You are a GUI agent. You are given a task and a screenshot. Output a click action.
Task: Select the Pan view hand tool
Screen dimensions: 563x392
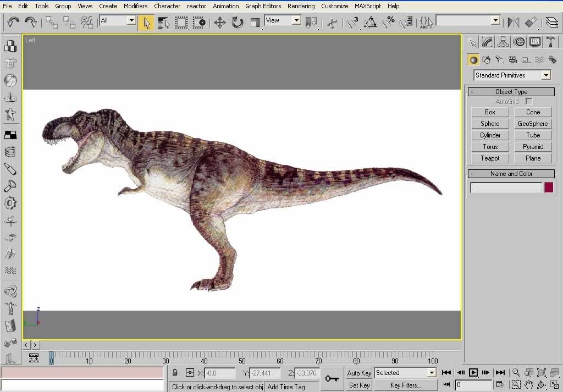(528, 385)
